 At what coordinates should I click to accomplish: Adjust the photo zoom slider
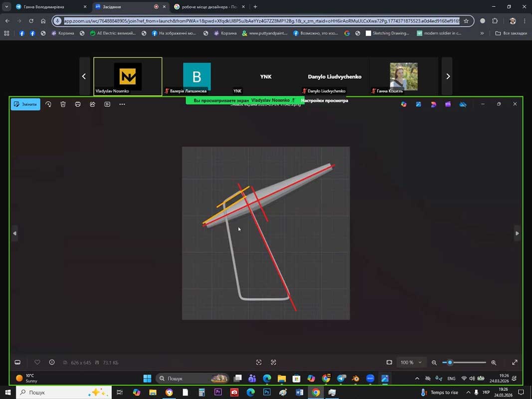[450, 363]
